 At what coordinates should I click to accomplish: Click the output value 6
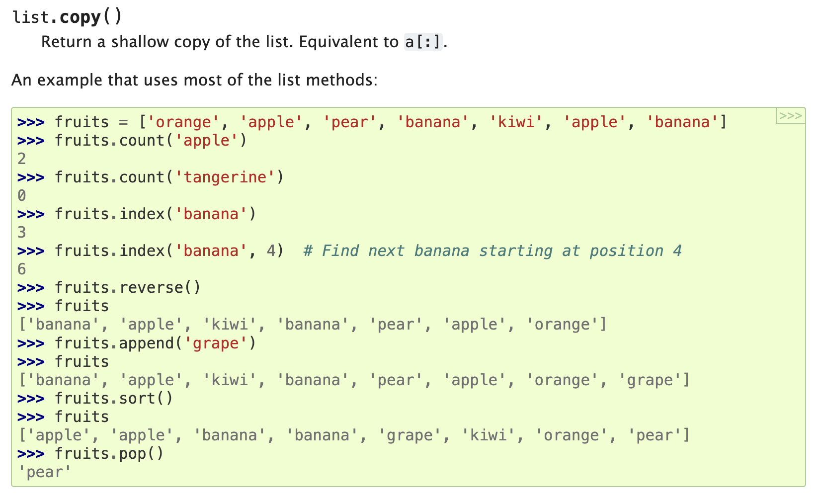[21, 269]
